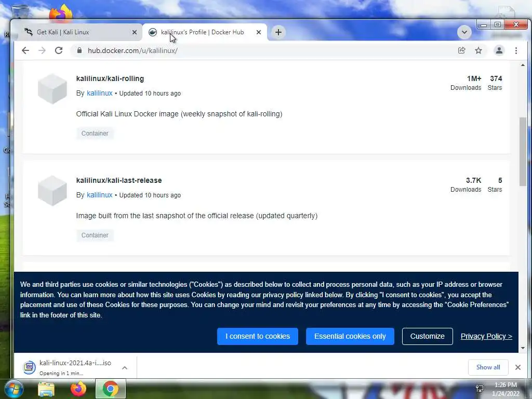Select kalilinux's Profile Docker Hub tab

coord(204,32)
